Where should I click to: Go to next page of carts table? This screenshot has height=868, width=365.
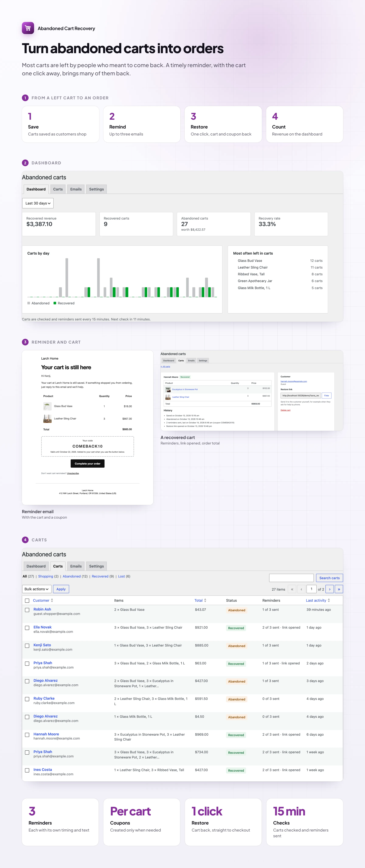330,589
